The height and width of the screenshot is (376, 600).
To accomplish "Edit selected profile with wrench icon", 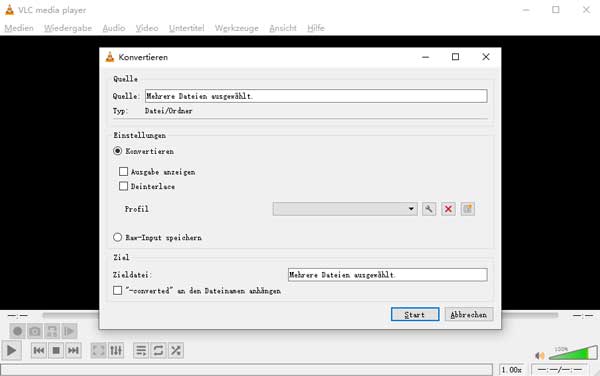I will (429, 209).
